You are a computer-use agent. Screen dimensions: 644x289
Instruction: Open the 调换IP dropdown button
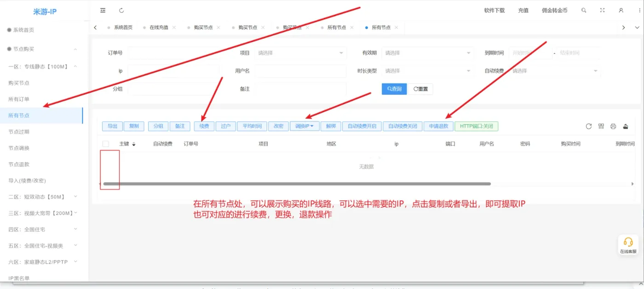click(305, 126)
